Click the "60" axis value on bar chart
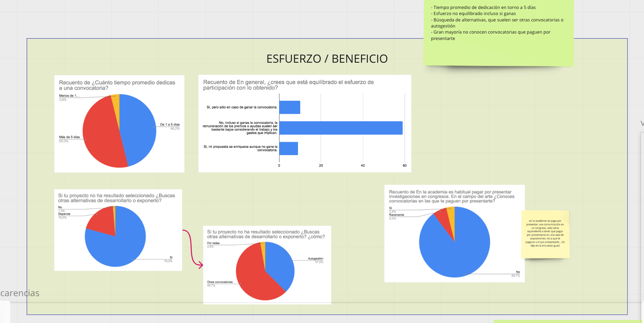Viewport: 644px width, 323px height. coord(405,165)
